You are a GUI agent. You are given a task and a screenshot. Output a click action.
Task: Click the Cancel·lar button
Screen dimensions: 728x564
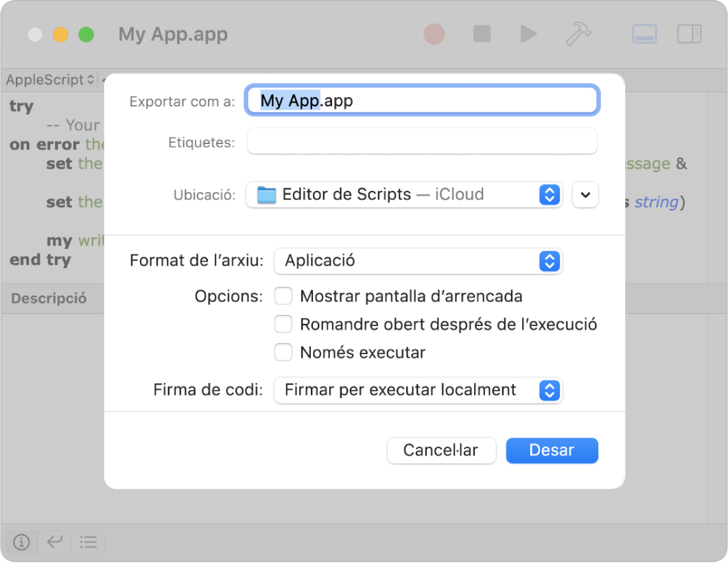[x=441, y=450]
